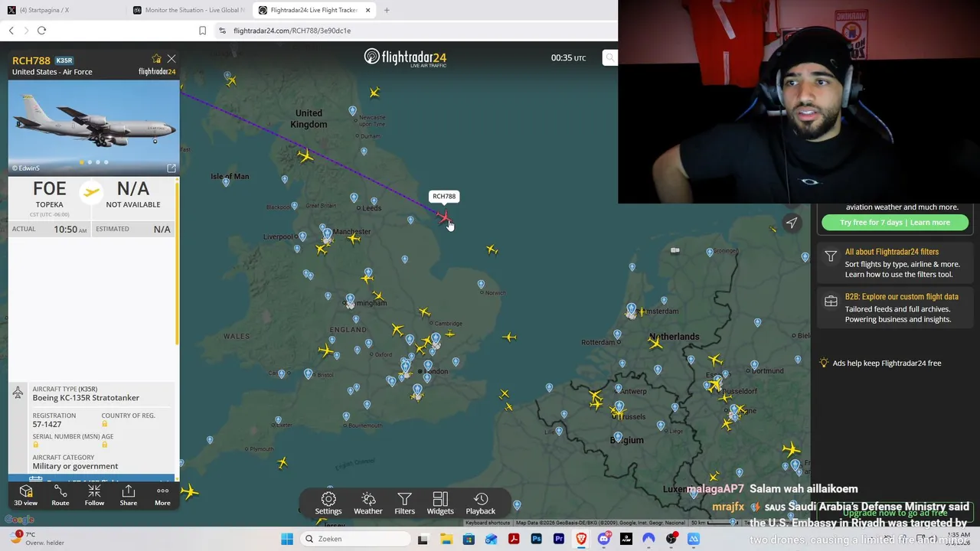
Task: Open the Filters menu on map toolbar
Action: click(404, 504)
